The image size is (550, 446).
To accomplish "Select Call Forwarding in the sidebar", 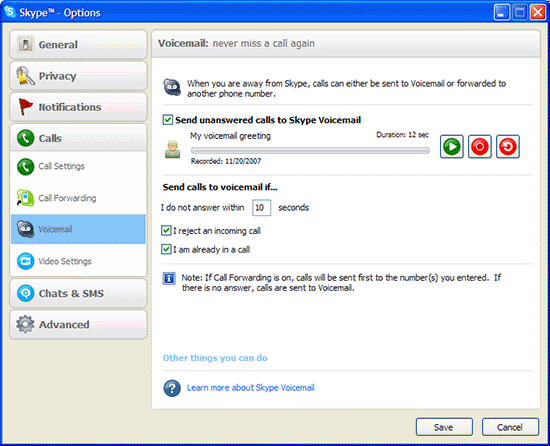I will coord(78,198).
